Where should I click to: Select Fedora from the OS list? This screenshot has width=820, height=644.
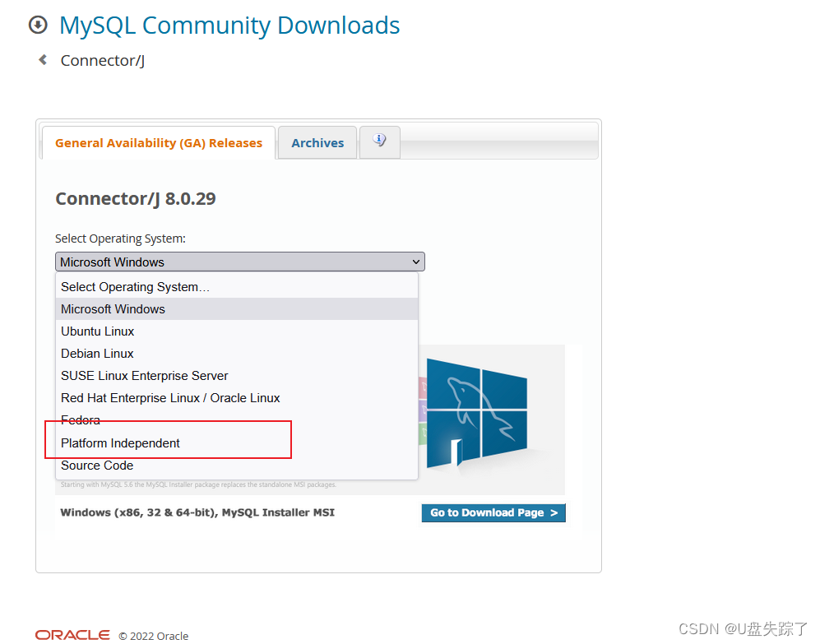point(237,420)
